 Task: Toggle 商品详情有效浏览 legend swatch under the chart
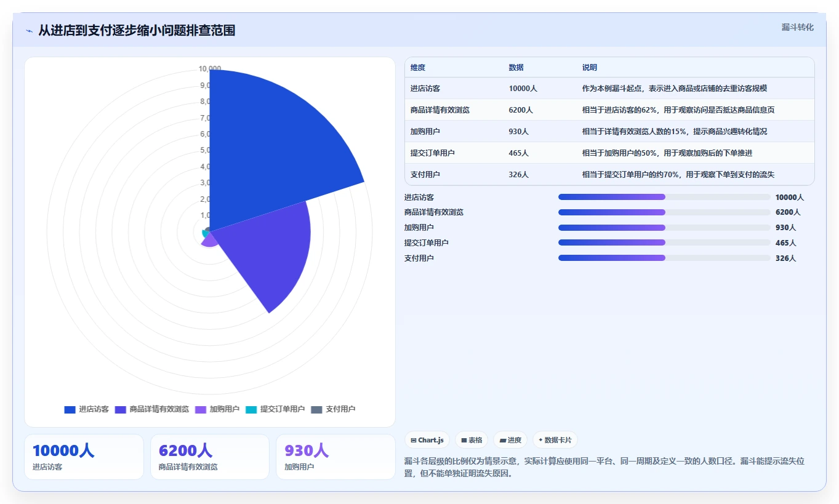[x=121, y=409]
